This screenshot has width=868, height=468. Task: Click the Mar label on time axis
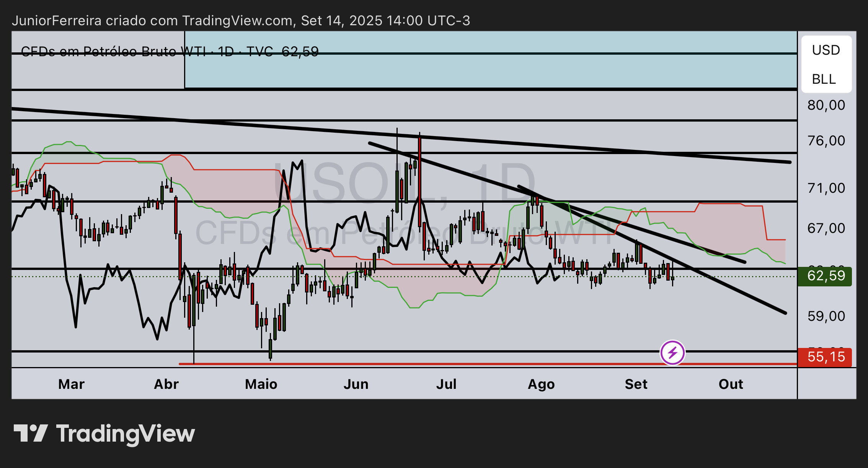[71, 384]
